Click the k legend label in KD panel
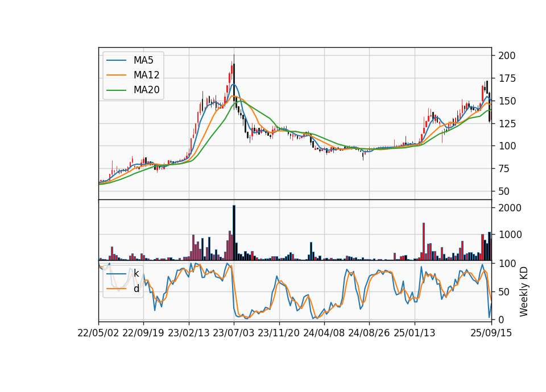This screenshot has width=546, height=392. [x=136, y=274]
